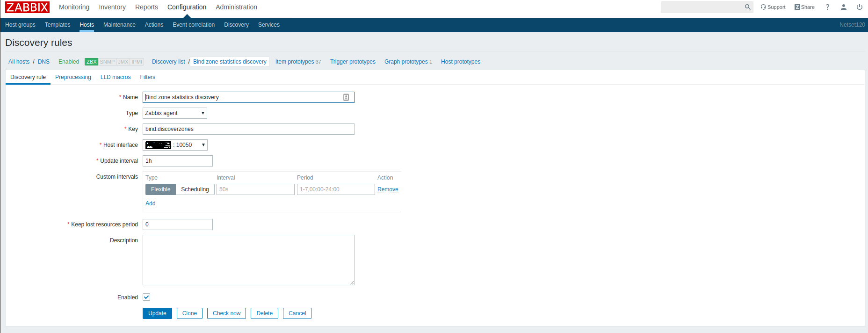
Task: Click the icon inside the Name field
Action: pos(346,97)
